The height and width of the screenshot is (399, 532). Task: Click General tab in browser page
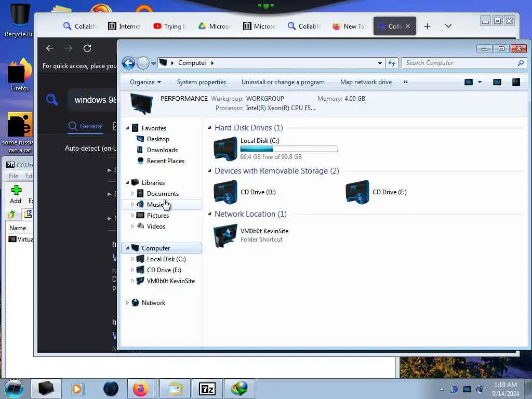86,126
